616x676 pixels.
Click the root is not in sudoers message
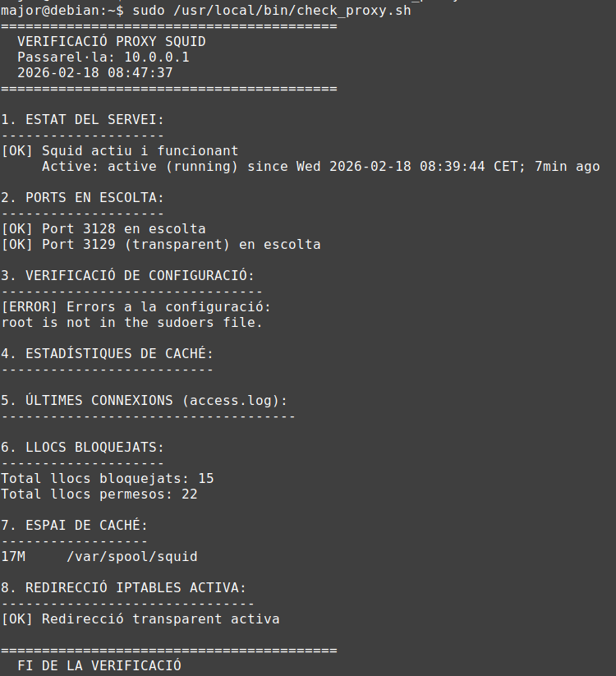(131, 323)
